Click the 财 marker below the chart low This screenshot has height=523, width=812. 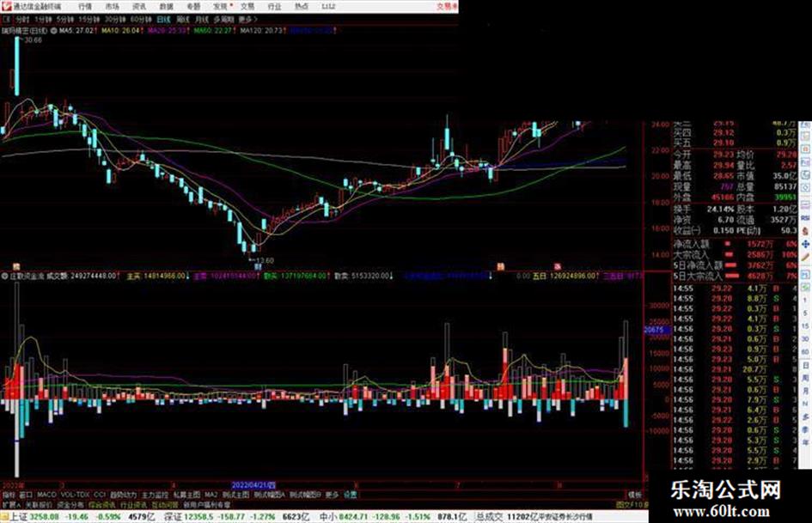coord(258,267)
